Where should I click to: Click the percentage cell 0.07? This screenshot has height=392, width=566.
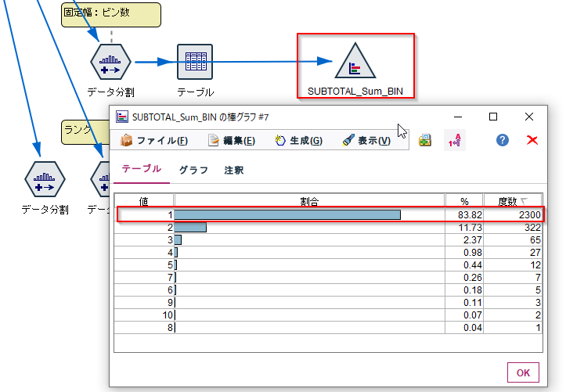pos(464,315)
